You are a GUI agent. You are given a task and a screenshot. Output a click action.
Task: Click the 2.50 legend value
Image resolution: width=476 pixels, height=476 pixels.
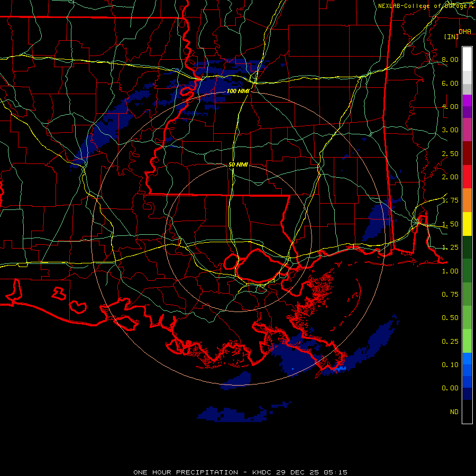(450, 153)
